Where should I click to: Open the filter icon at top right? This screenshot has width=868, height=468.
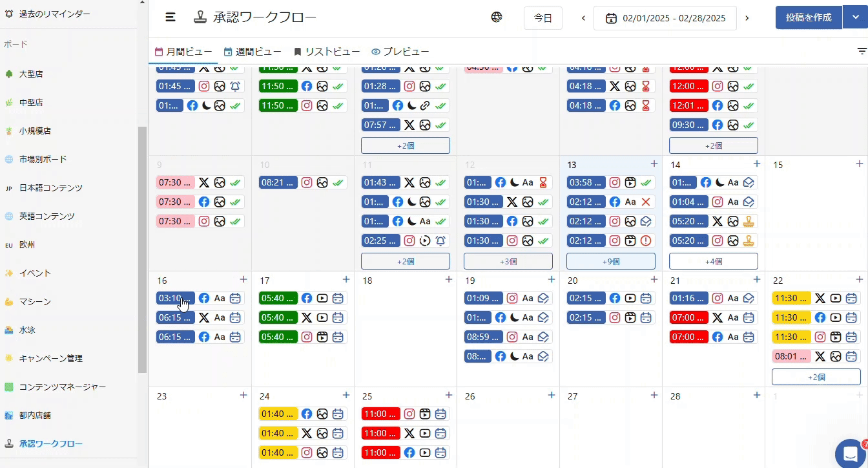(862, 51)
